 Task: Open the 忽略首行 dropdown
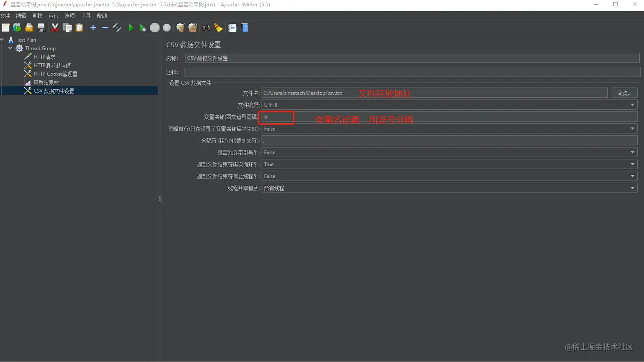pyautogui.click(x=449, y=128)
